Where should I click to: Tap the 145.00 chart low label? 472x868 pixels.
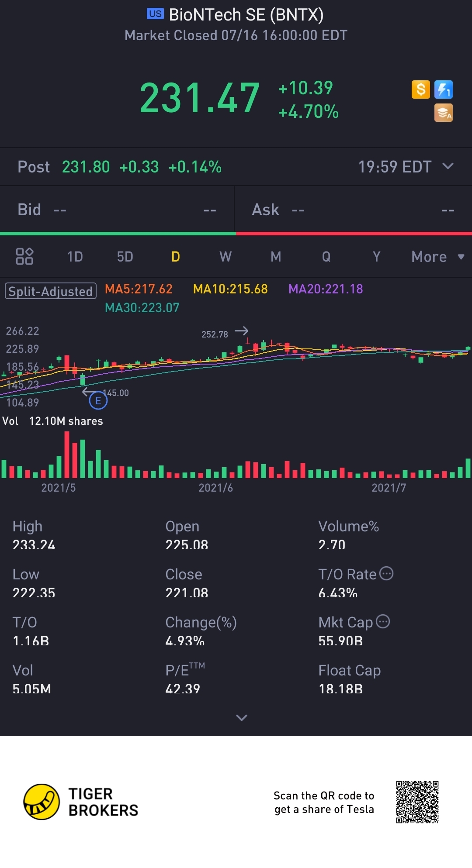tap(116, 393)
